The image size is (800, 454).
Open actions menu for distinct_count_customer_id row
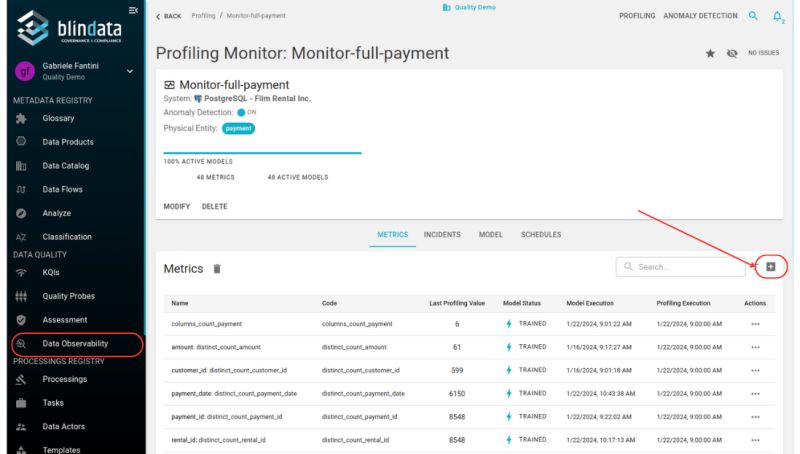coord(755,370)
